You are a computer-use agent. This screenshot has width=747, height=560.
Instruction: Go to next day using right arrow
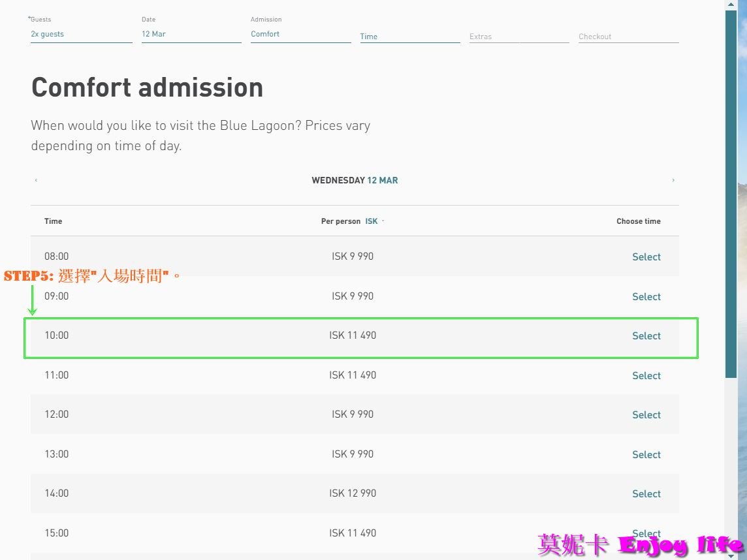[673, 180]
